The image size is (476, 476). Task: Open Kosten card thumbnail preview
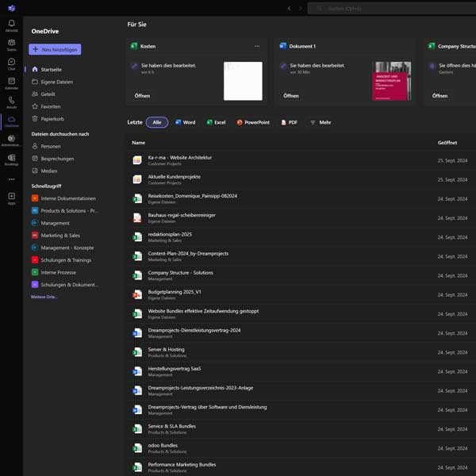coord(244,81)
